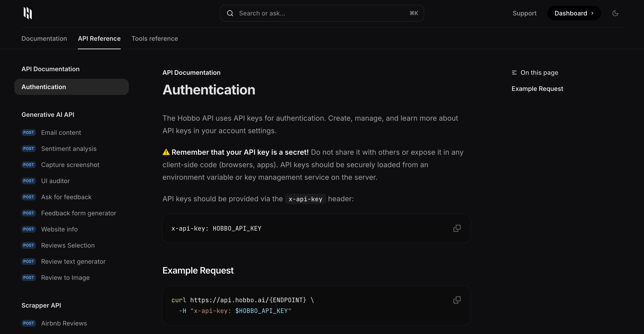Open the Support page
The height and width of the screenshot is (334, 644).
point(525,13)
